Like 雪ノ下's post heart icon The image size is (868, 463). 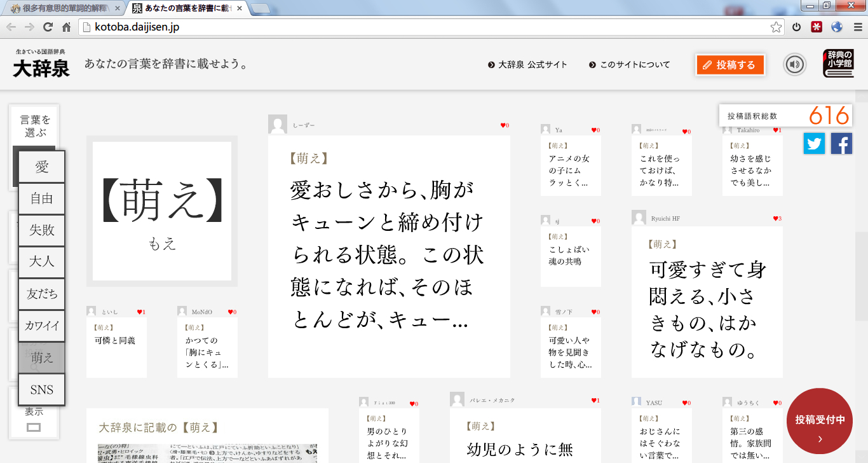[595, 312]
